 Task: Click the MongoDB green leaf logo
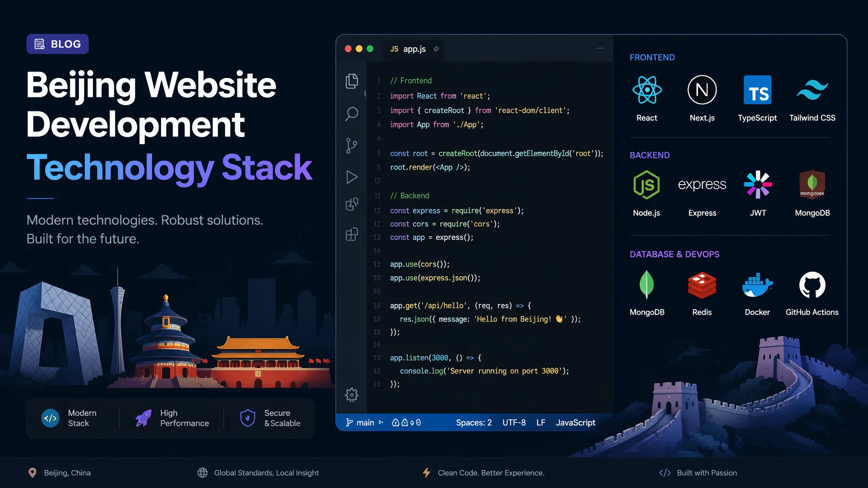click(647, 285)
